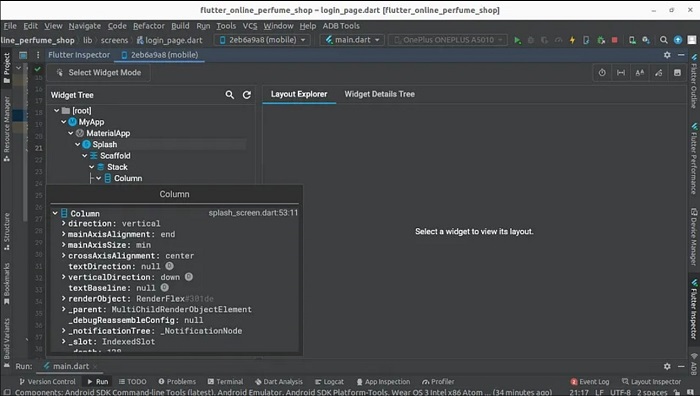Viewport: 700px width, 396px height.
Task: Open Flutter Outline side panel
Action: pos(694,81)
